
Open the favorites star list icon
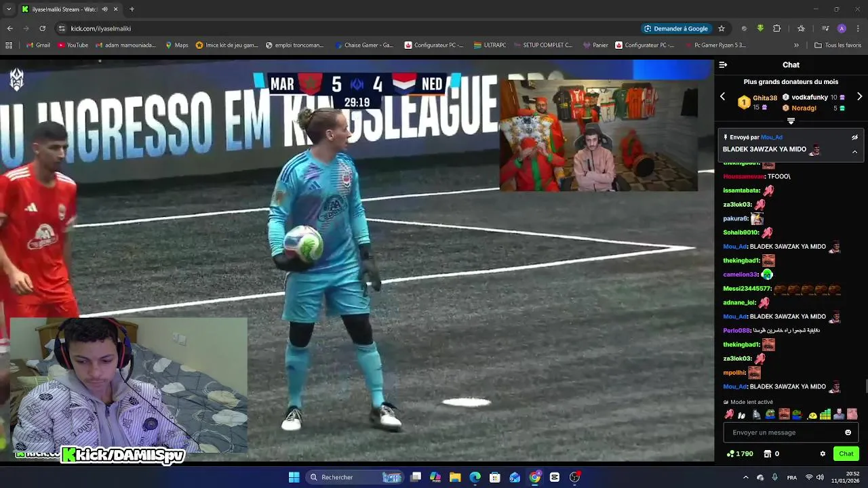(801, 28)
